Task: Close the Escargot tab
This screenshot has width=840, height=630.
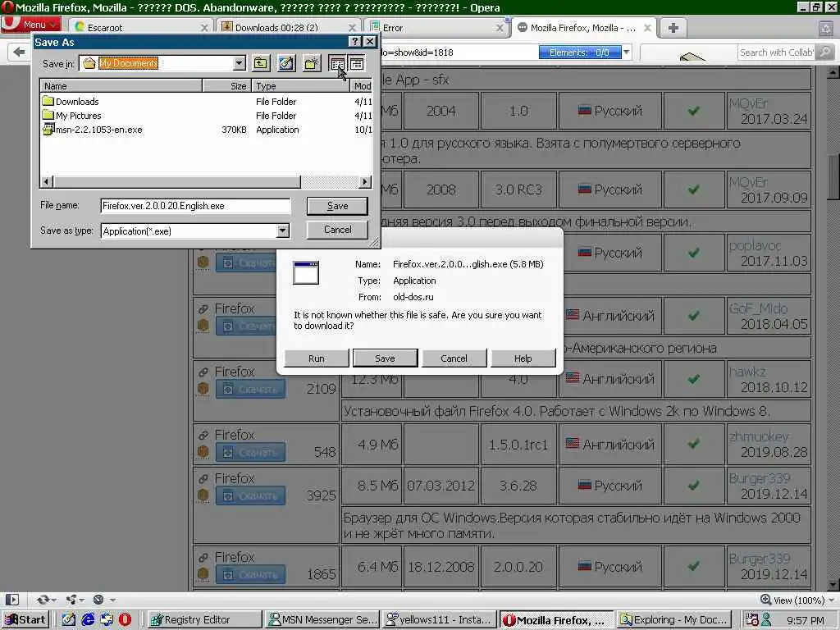Action: click(x=204, y=28)
